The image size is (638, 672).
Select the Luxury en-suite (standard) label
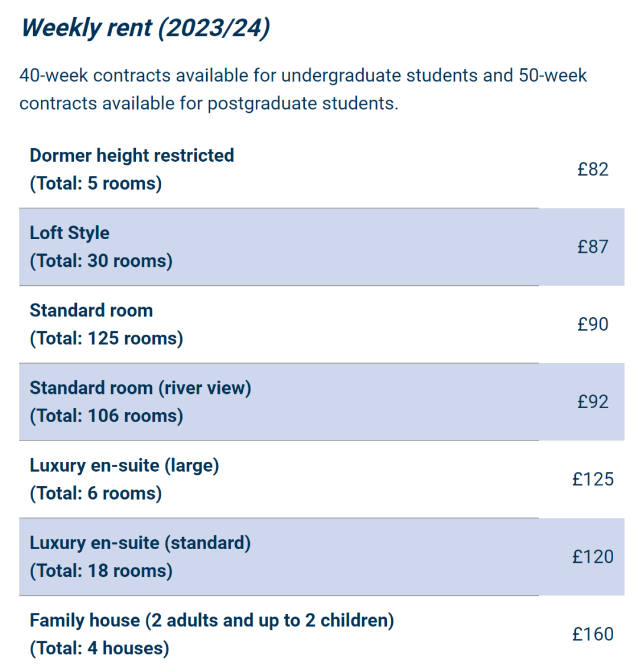coord(140,543)
